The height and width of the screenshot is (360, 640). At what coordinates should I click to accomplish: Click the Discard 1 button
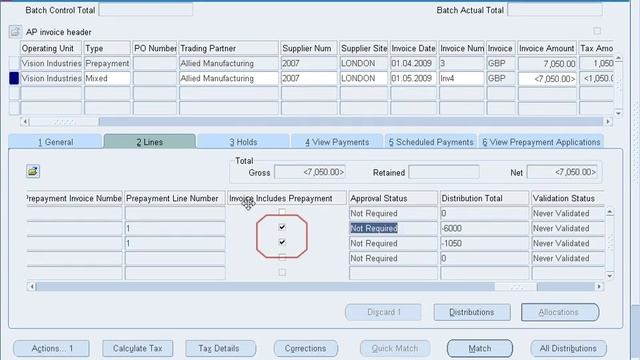[x=383, y=312]
